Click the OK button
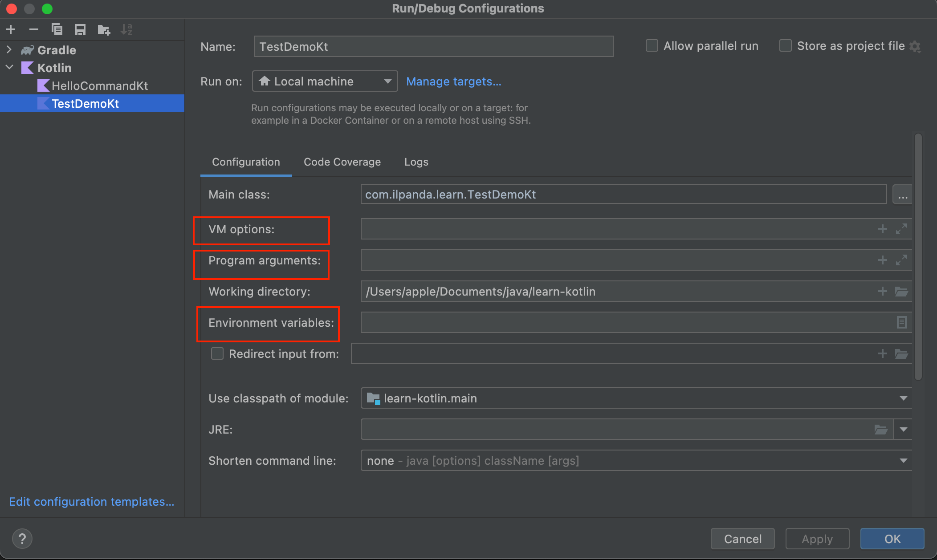 click(892, 539)
